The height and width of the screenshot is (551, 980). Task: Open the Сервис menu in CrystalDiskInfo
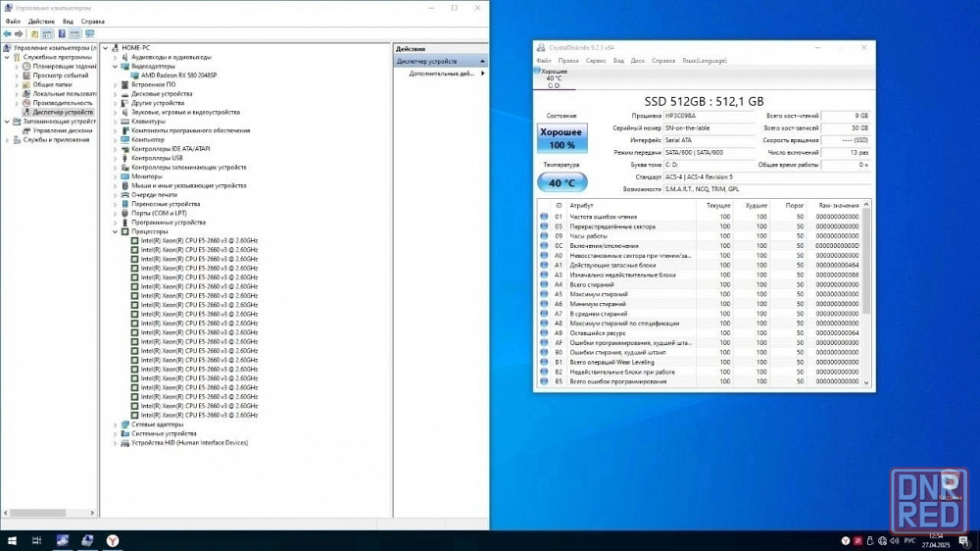coord(596,61)
